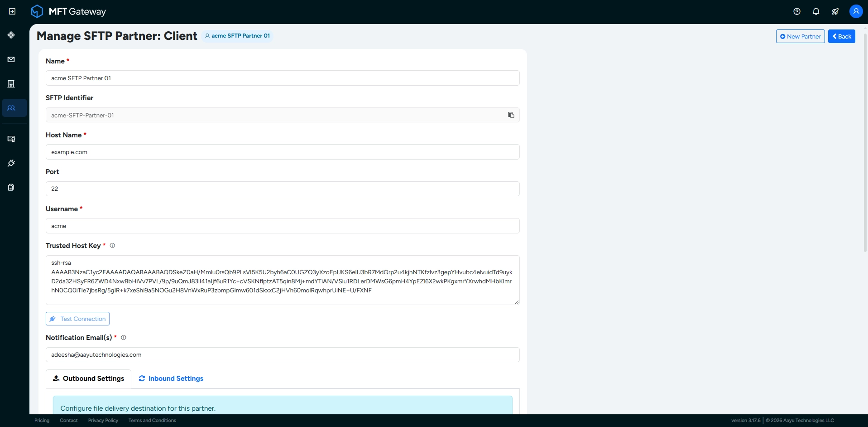
Task: Open the help question mark icon
Action: pos(797,11)
